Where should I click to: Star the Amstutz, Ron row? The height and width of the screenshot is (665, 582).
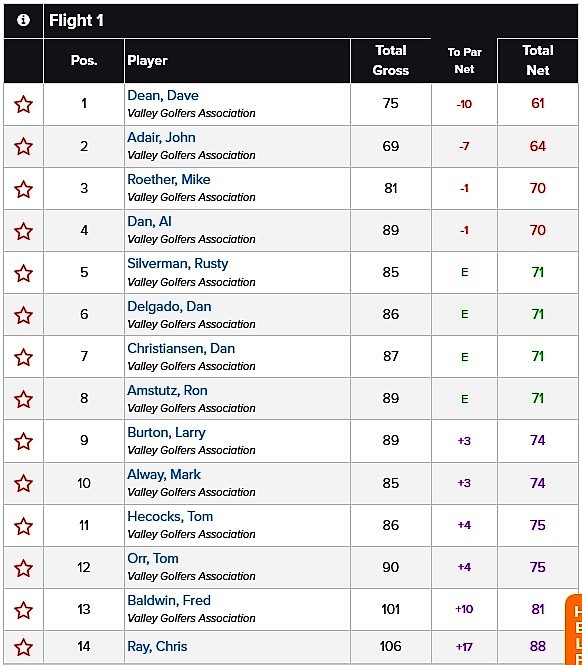coord(23,399)
